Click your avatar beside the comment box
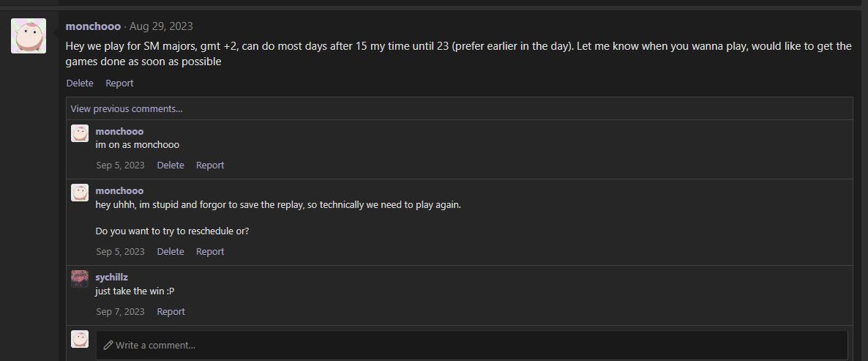 pyautogui.click(x=80, y=339)
